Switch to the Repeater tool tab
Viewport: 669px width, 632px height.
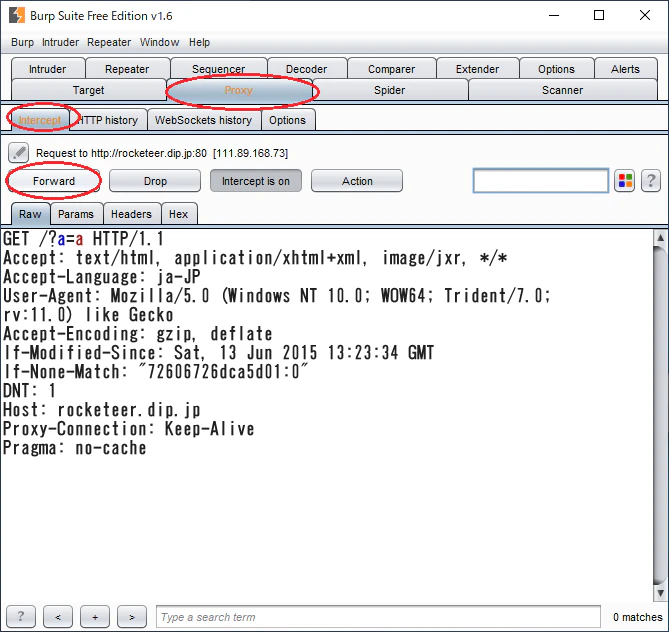(127, 69)
